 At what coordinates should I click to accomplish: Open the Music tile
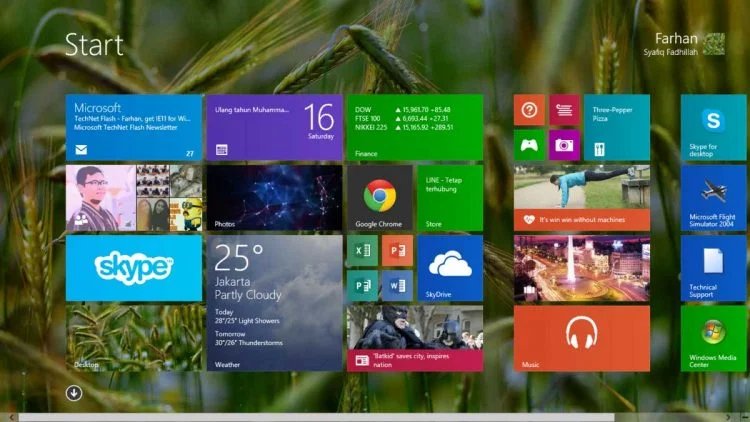582,338
